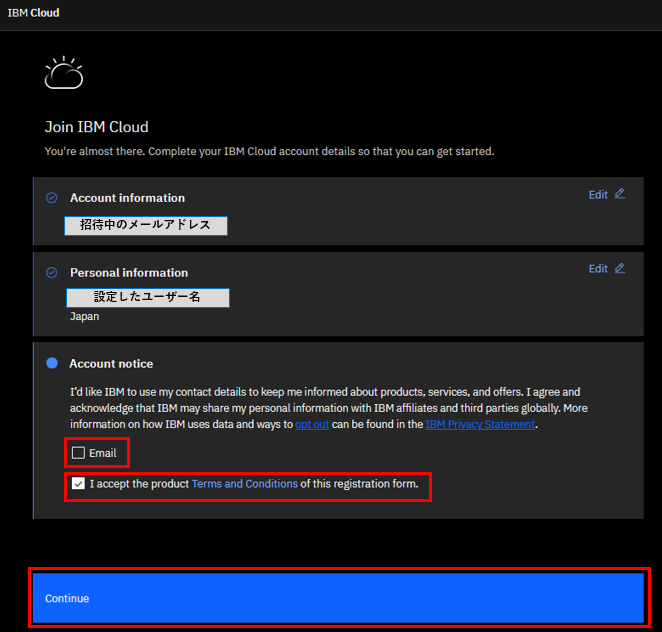Viewport: 662px width, 632px height.
Task: Click the IBM Cloud sun-cloud logo
Action: (64, 73)
